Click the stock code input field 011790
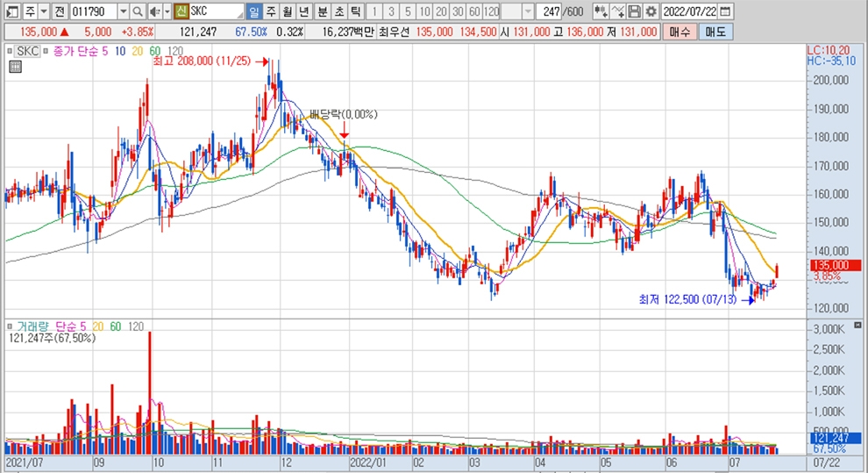 92,11
